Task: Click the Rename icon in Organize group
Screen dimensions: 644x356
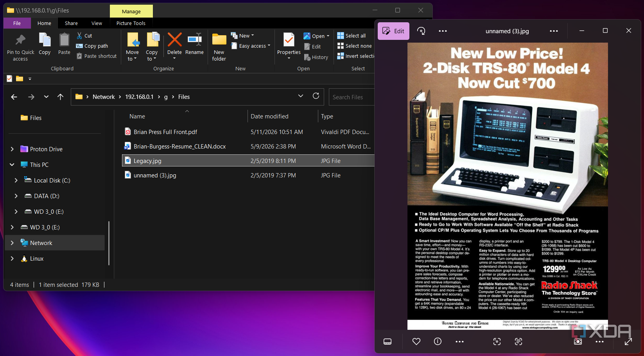Action: tap(194, 39)
